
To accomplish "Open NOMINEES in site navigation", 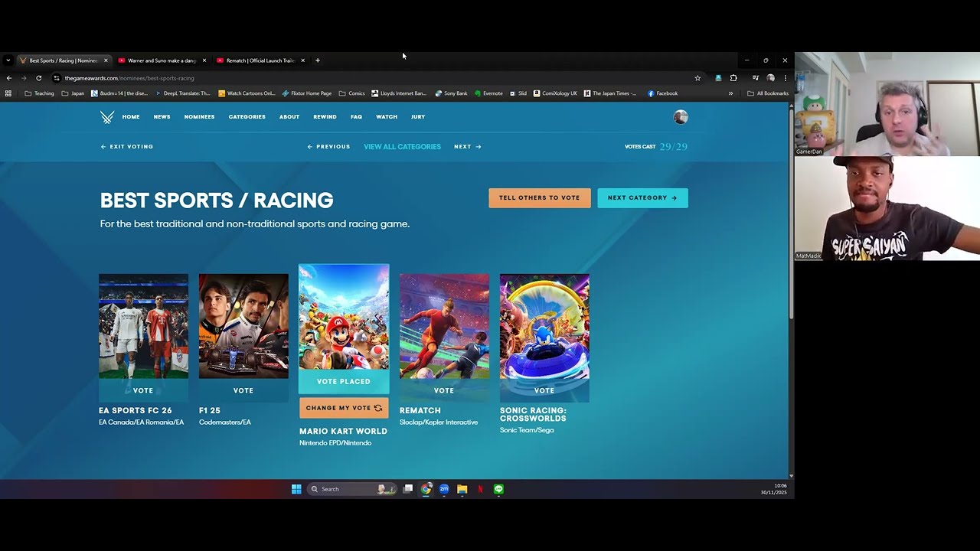I will click(x=199, y=117).
